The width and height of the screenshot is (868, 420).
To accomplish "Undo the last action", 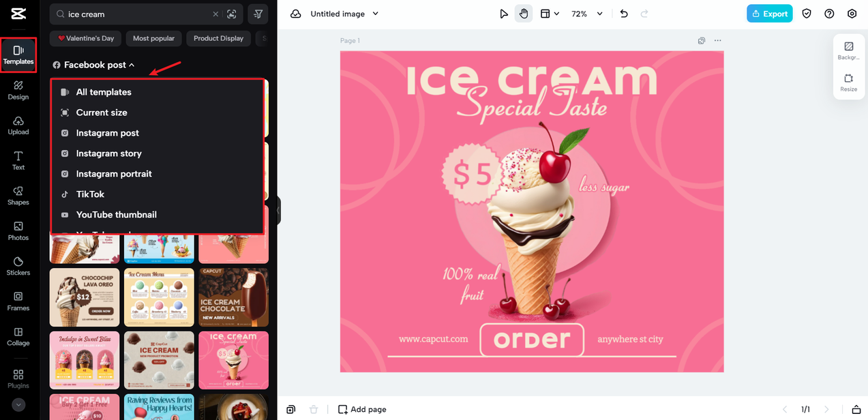I will pyautogui.click(x=624, y=14).
